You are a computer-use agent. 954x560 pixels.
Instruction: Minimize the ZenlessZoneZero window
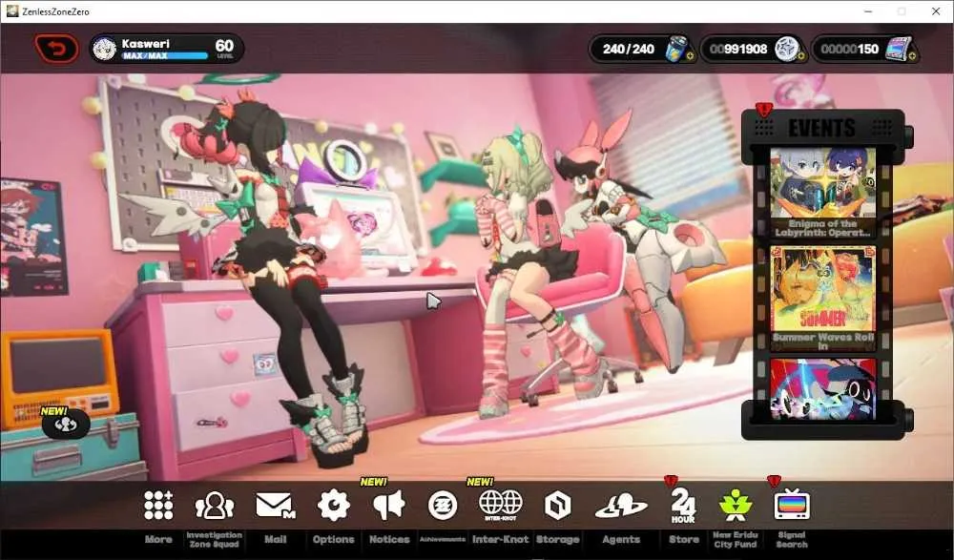click(x=868, y=11)
